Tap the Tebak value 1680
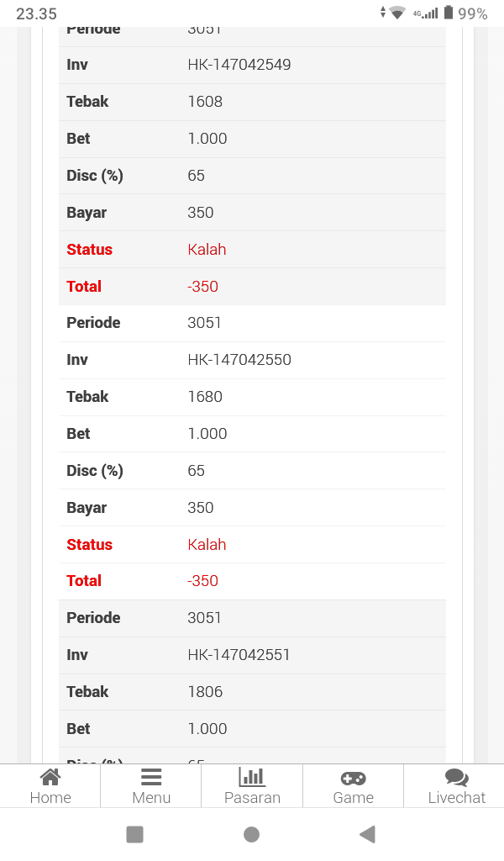The width and height of the screenshot is (504, 861). pos(205,397)
